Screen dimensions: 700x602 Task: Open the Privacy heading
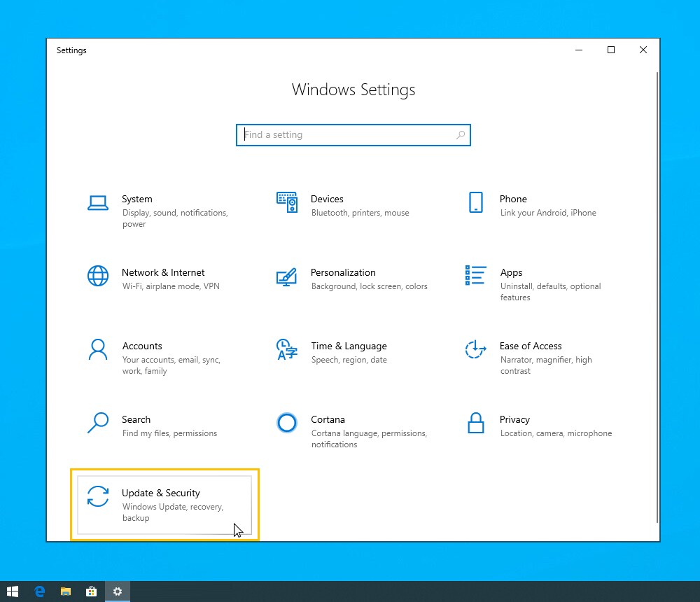514,419
